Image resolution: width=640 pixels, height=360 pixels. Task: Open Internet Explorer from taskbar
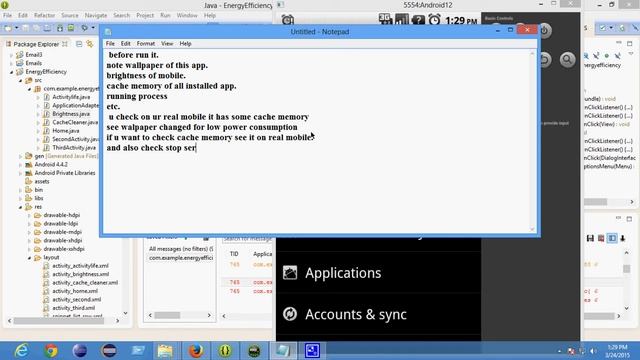tap(21, 351)
